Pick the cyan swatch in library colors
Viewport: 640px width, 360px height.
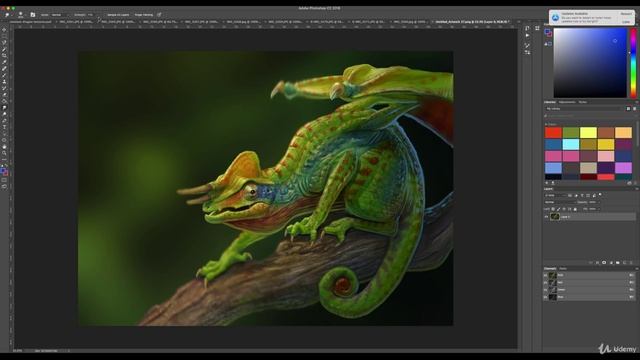coord(571,144)
